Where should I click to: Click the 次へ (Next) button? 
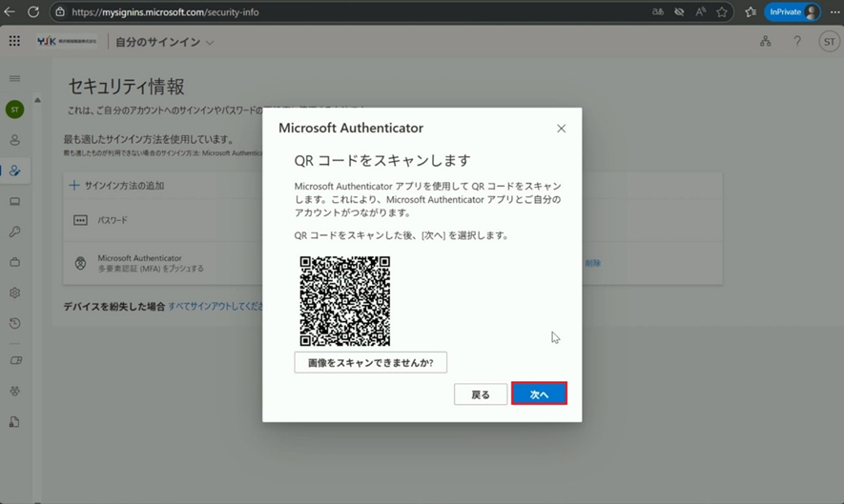(x=539, y=394)
